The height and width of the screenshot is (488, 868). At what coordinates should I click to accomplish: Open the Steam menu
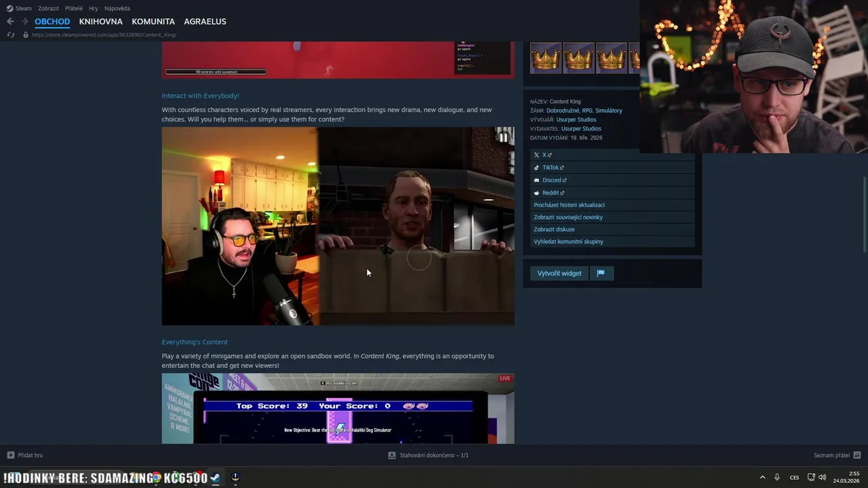click(24, 8)
